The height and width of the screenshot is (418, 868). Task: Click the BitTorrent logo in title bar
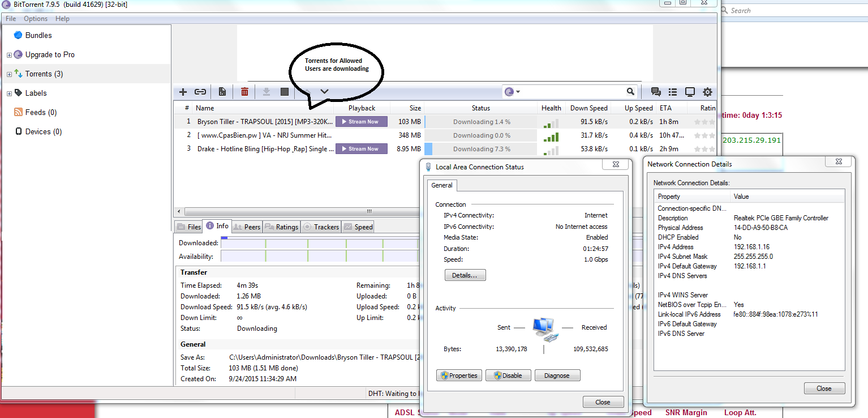click(x=6, y=4)
